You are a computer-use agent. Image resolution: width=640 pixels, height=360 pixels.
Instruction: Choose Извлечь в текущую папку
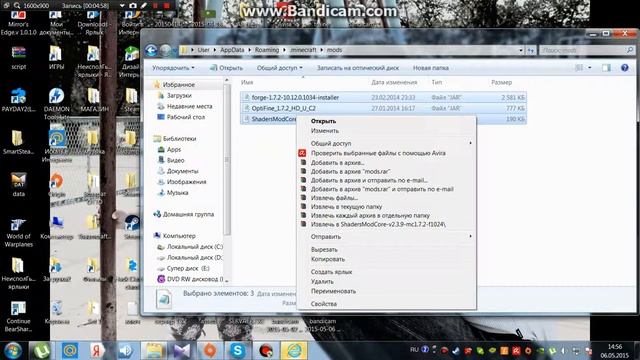(x=346, y=207)
